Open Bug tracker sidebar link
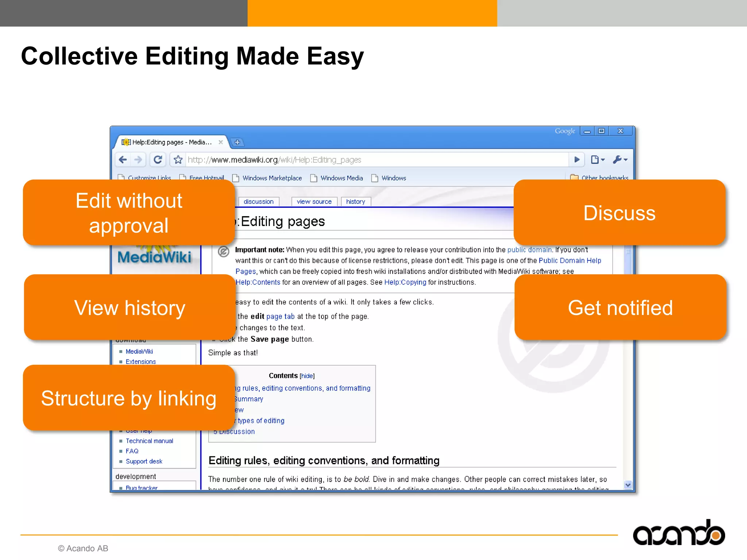 (x=142, y=487)
